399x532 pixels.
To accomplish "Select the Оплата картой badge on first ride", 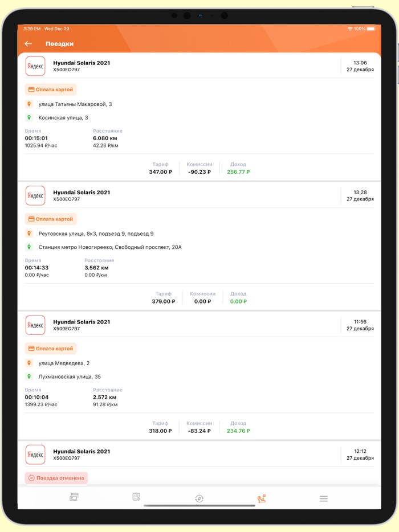I will click(52, 89).
